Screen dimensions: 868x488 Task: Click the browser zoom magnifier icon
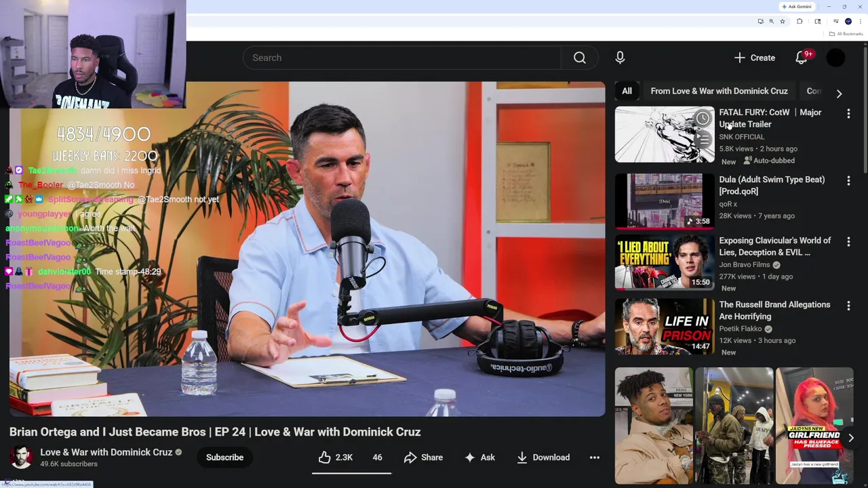771,22
